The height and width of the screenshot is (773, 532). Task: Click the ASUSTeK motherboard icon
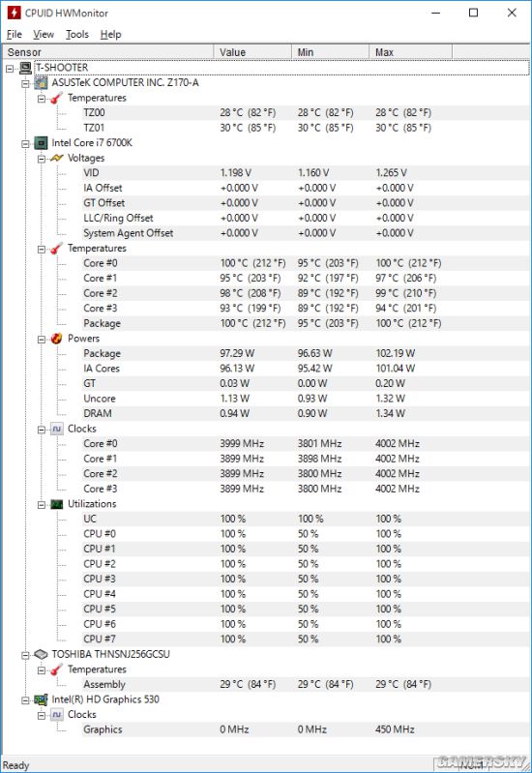pos(41,83)
